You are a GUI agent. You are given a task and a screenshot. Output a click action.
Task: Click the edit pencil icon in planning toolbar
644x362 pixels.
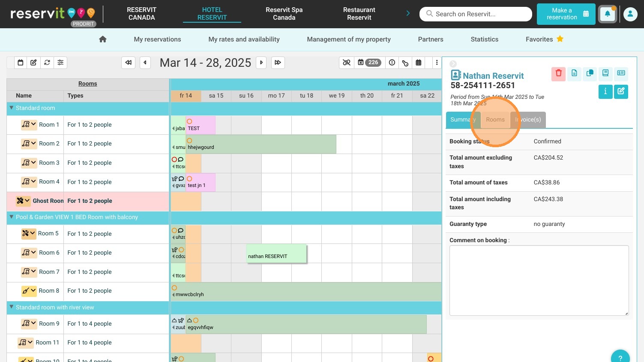(x=33, y=62)
